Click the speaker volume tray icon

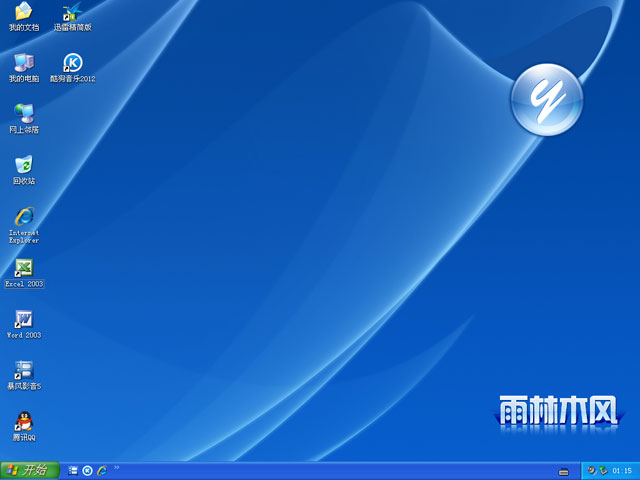[592, 471]
